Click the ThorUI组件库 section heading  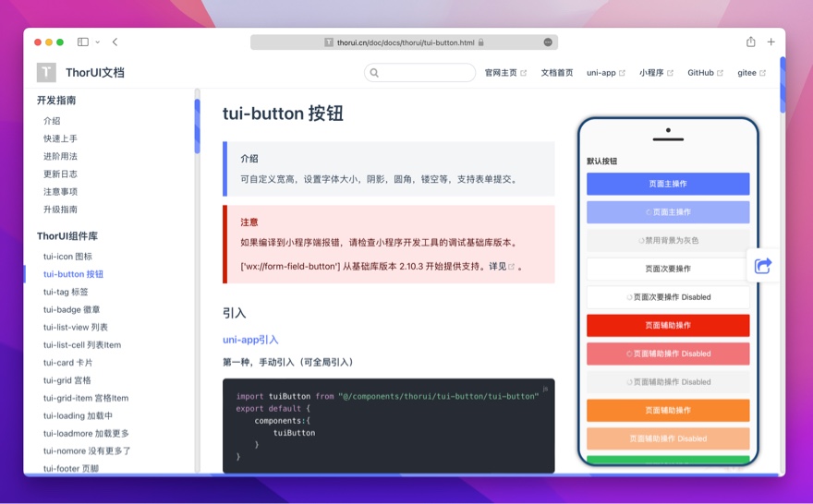67,236
